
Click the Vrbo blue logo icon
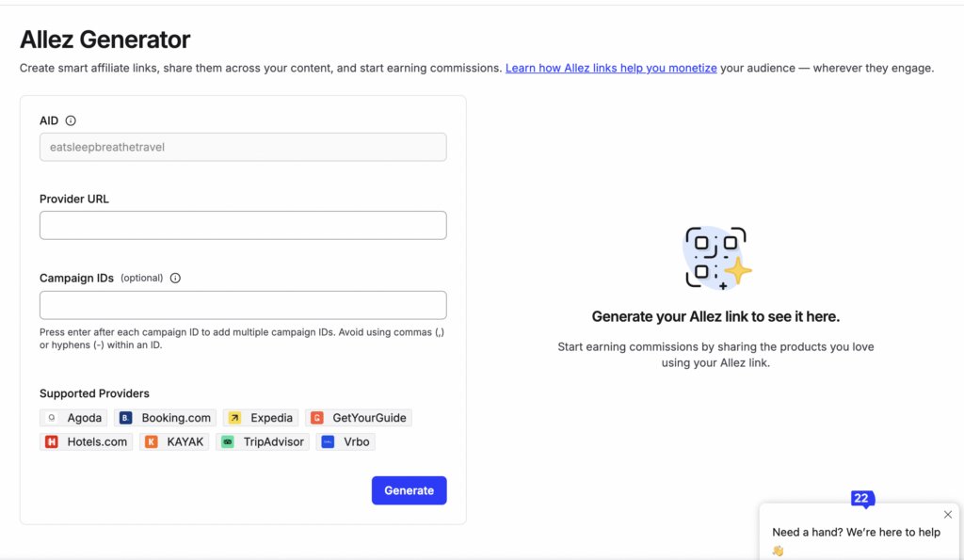[328, 442]
